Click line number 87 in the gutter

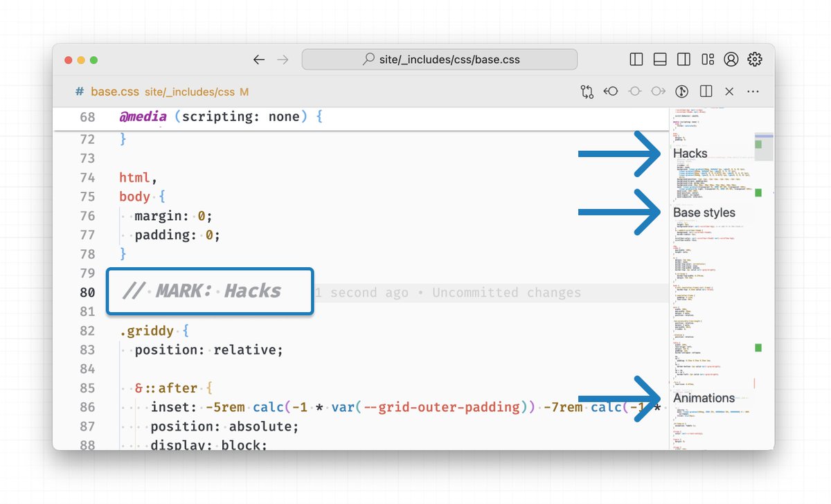tap(87, 426)
